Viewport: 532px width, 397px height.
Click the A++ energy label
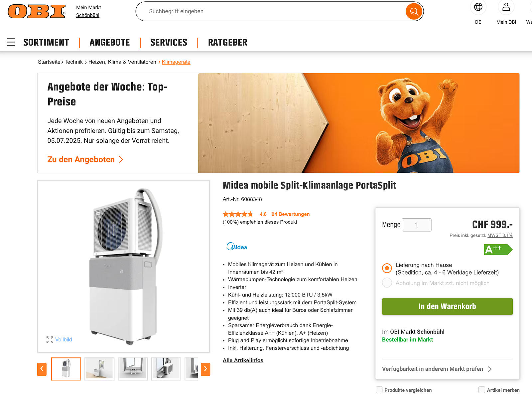tap(498, 250)
